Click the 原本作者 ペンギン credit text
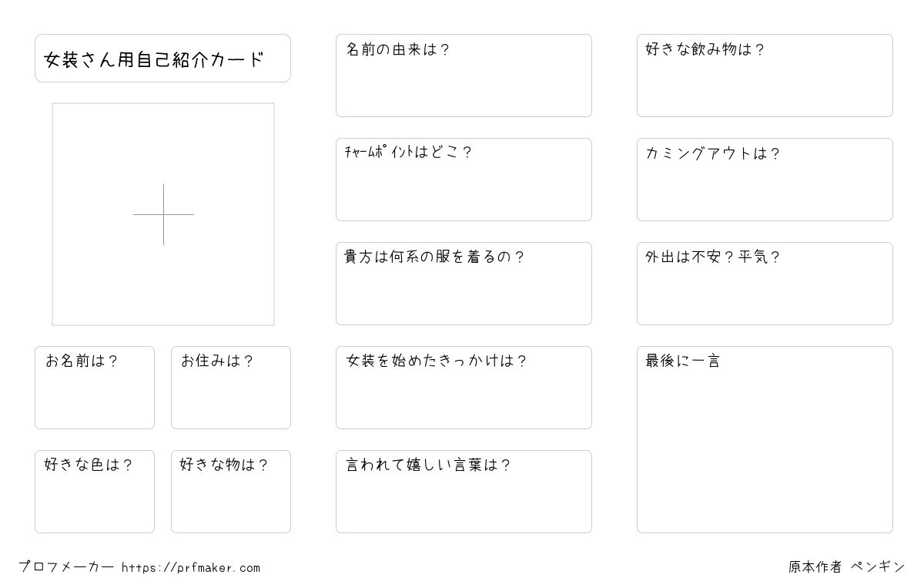This screenshot has height=578, width=924. [x=846, y=567]
